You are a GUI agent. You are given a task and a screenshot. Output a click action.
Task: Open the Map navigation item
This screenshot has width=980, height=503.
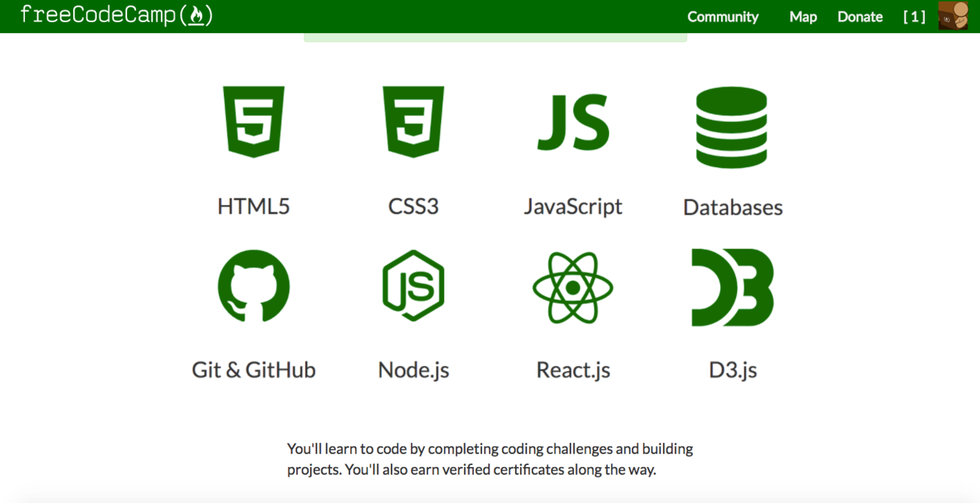tap(803, 17)
